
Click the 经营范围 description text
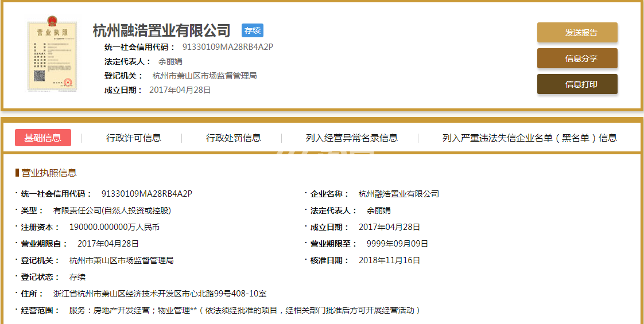245,310
